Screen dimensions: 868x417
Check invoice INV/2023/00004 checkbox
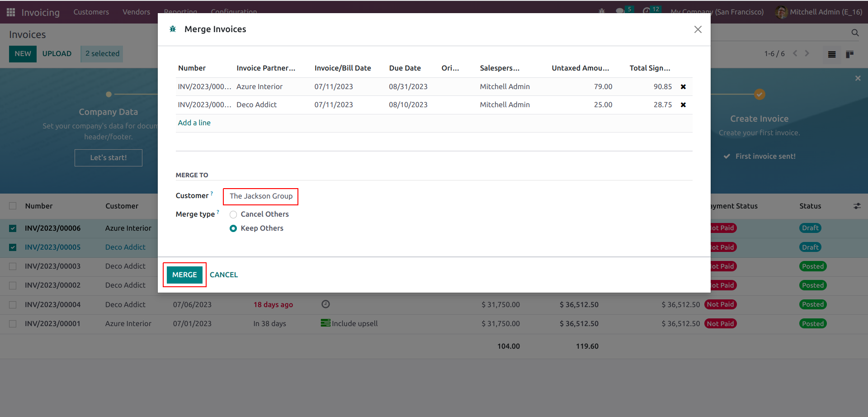click(13, 305)
